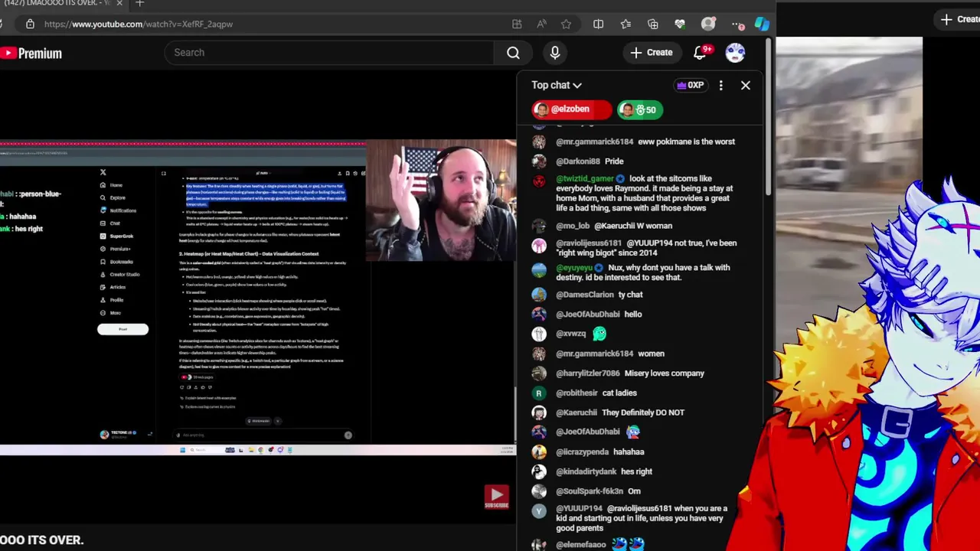Focus the YouTube Search field
This screenshot has height=551, width=980.
point(329,53)
